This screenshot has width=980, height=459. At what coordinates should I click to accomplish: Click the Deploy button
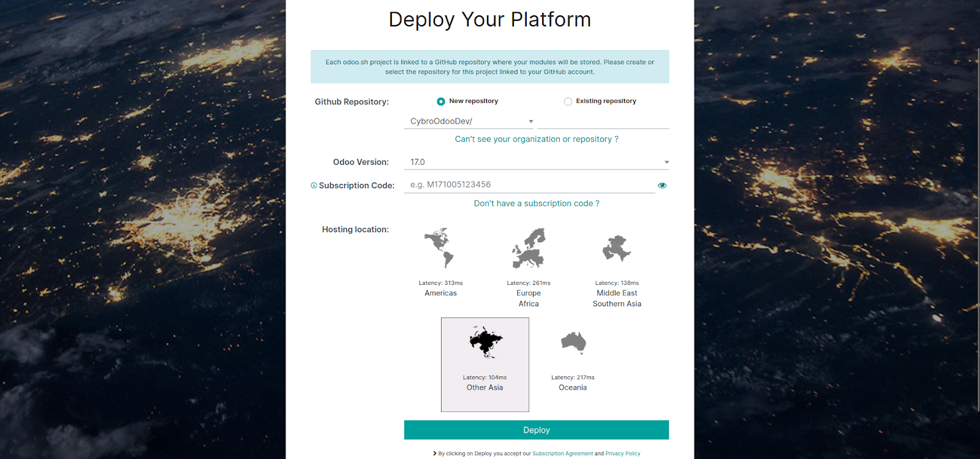(x=537, y=430)
